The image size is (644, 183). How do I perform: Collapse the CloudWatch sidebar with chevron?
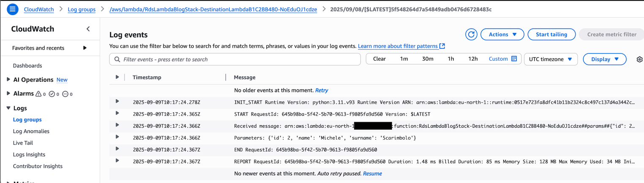coord(88,29)
